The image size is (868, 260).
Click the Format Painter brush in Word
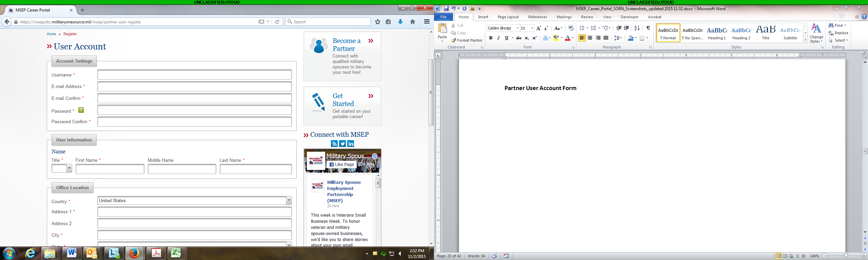[453, 40]
